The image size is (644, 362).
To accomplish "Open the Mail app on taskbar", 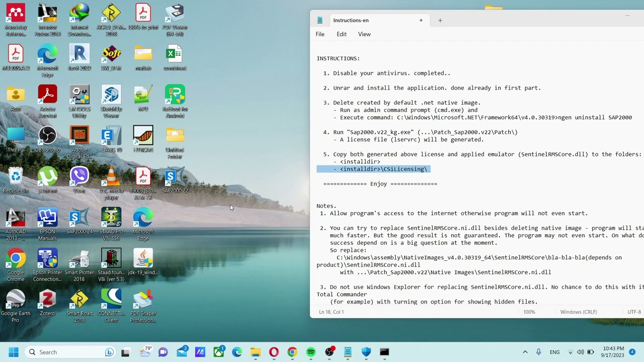I will (x=182, y=352).
